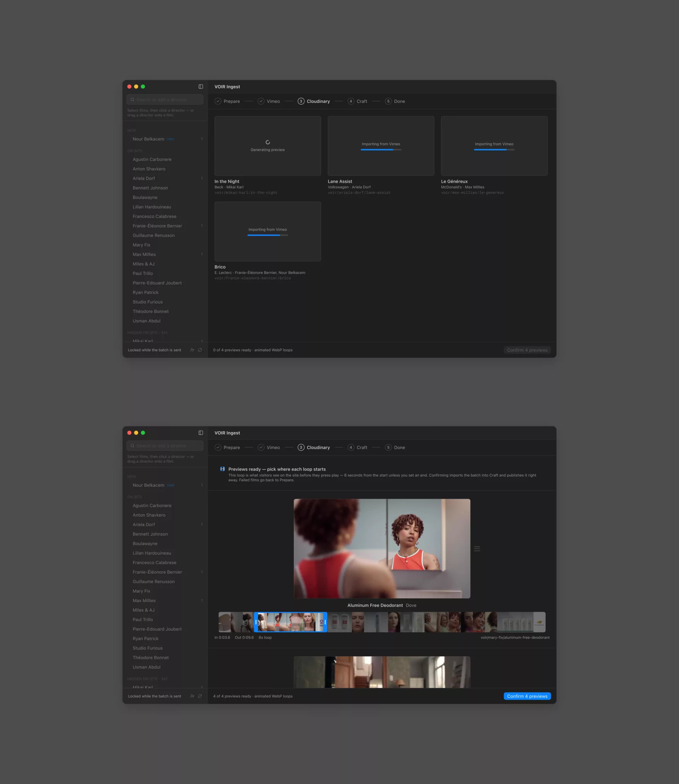Toggle sidebar icon in the importing window
Image resolution: width=679 pixels, height=784 pixels.
(201, 87)
